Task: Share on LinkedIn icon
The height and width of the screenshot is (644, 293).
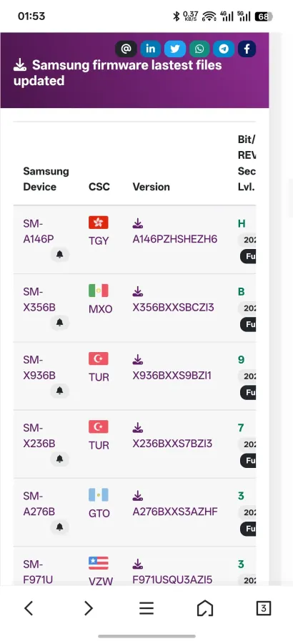Action: [151, 49]
